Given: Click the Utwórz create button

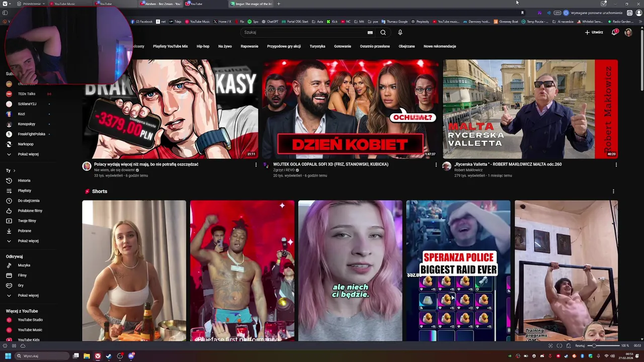Looking at the screenshot, I should (x=594, y=32).
